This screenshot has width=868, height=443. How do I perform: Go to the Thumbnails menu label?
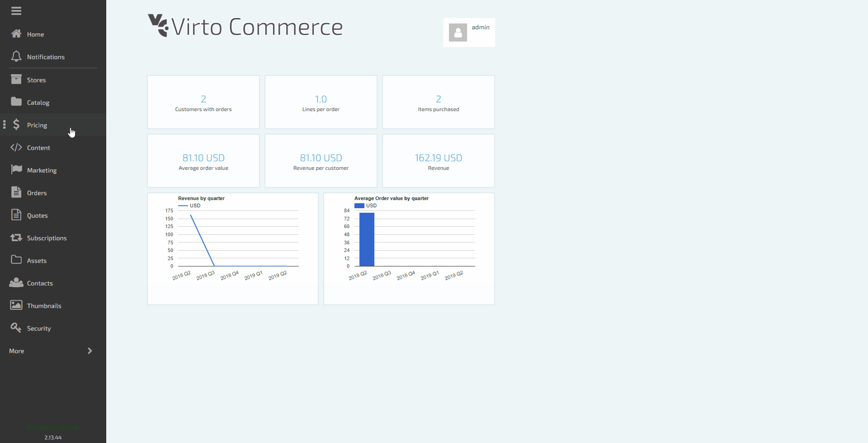44,306
